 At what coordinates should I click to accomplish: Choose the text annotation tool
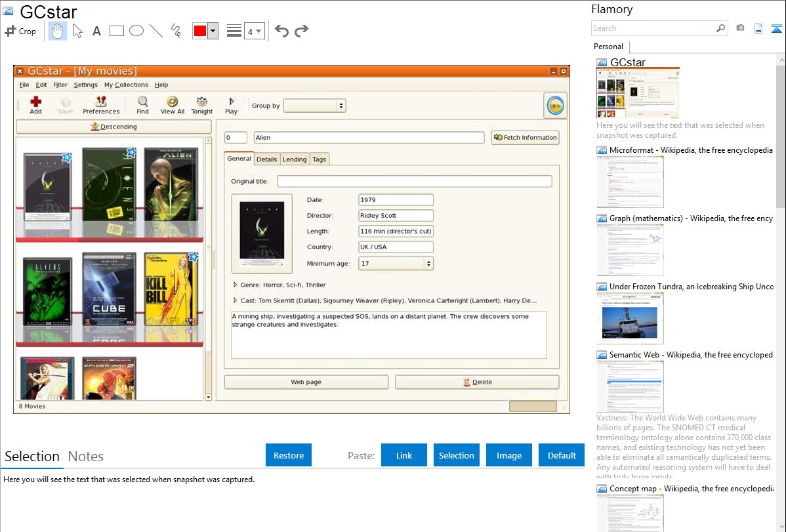(x=96, y=31)
